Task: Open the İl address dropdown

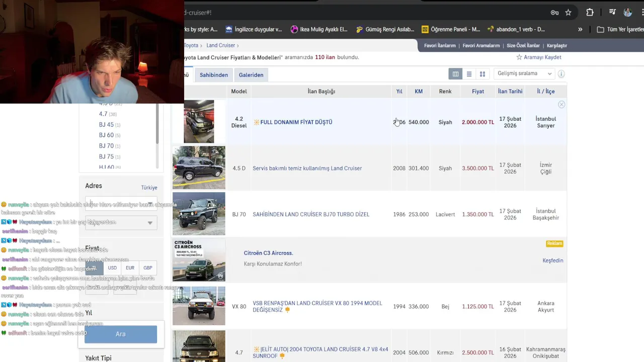Action: (x=121, y=203)
